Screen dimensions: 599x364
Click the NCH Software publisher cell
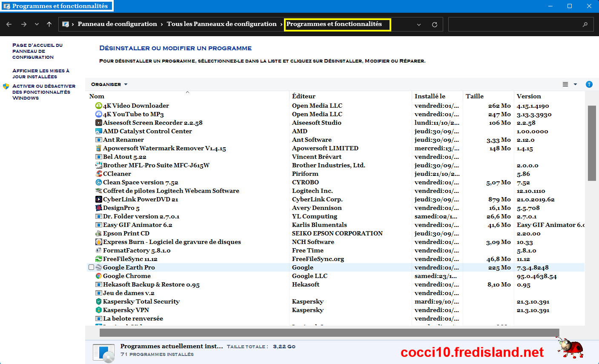(313, 242)
